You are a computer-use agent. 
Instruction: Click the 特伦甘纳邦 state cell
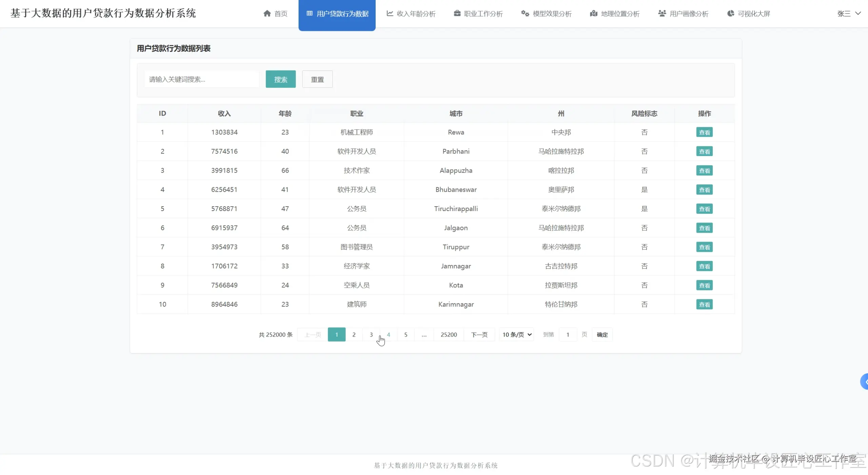(x=561, y=304)
